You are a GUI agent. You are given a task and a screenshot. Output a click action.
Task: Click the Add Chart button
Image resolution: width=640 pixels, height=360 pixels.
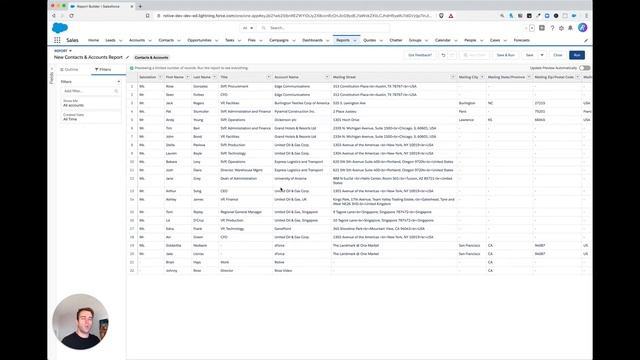pos(474,55)
